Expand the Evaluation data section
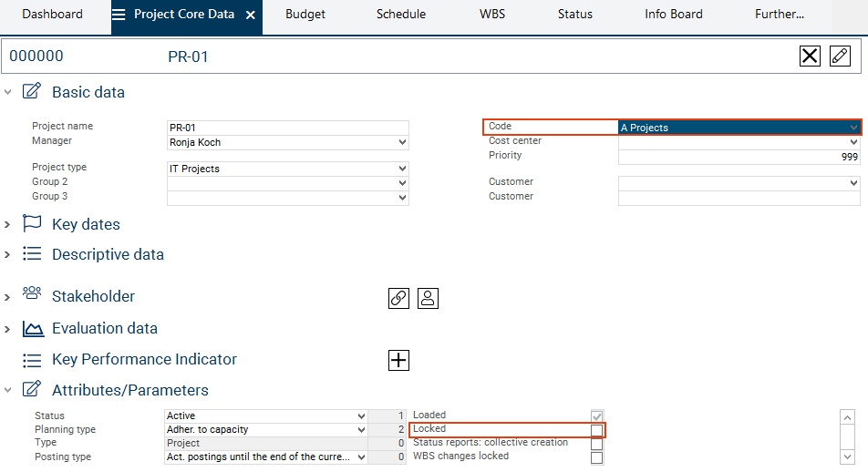The image size is (868, 472). tap(8, 329)
